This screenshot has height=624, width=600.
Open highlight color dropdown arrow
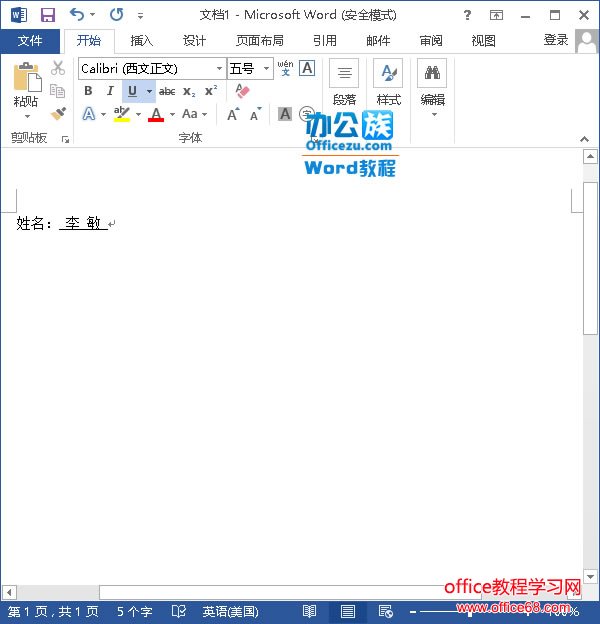tap(138, 115)
